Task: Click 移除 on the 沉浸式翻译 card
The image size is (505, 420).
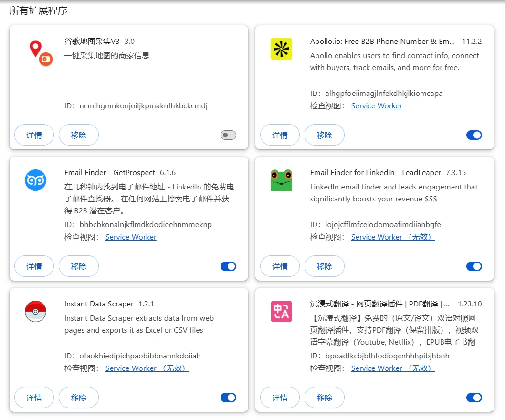Action: 324,398
